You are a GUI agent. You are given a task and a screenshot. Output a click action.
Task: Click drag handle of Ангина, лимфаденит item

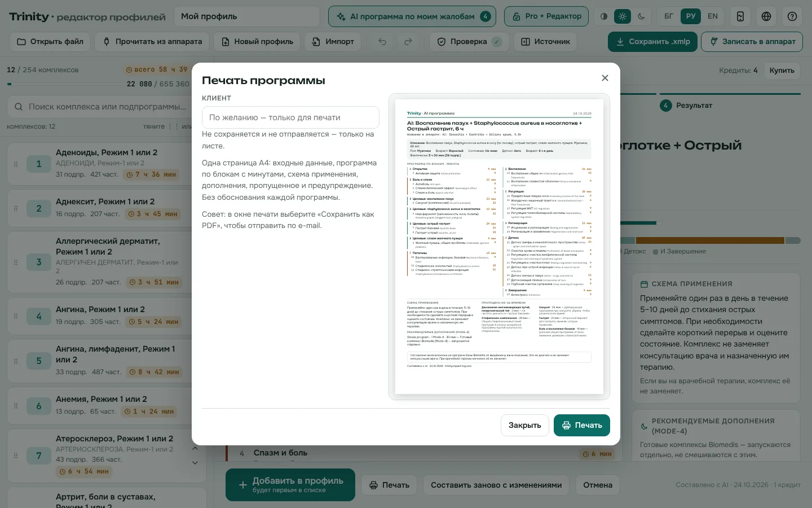coord(16,361)
